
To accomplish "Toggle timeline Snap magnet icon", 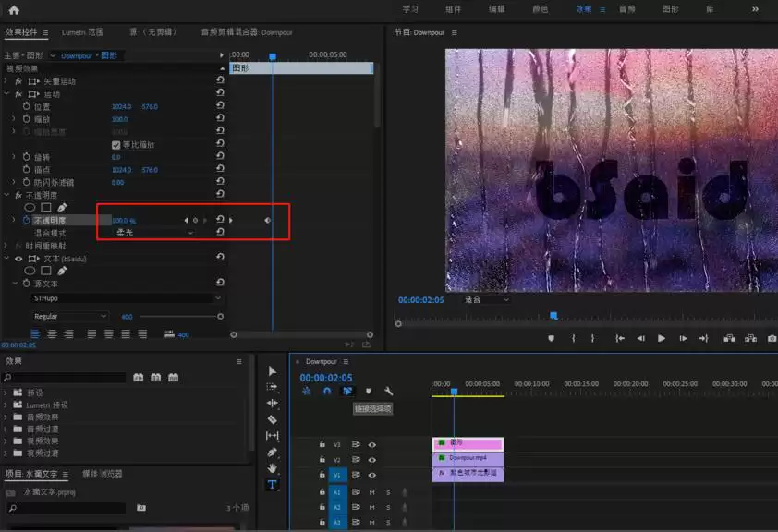I will click(x=327, y=391).
